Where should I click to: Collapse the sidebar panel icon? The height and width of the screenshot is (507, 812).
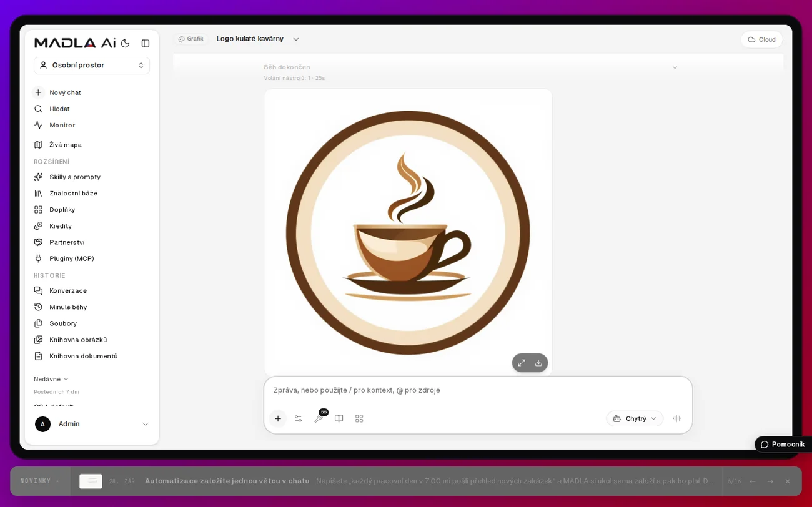click(x=146, y=43)
